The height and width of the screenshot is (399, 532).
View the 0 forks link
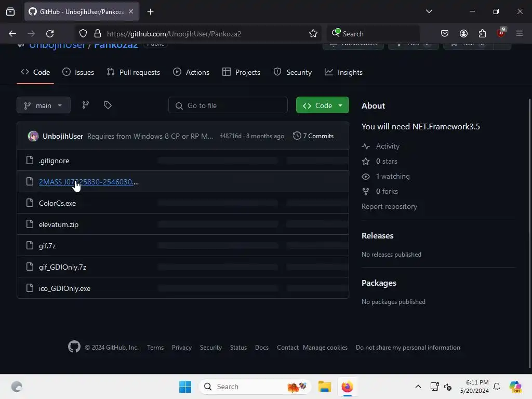tap(380, 191)
